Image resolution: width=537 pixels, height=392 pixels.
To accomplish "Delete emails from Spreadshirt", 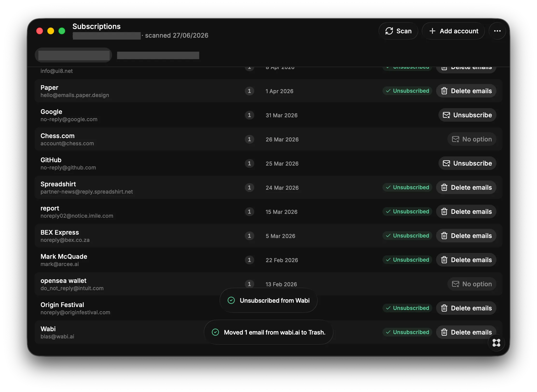I will pyautogui.click(x=466, y=188).
